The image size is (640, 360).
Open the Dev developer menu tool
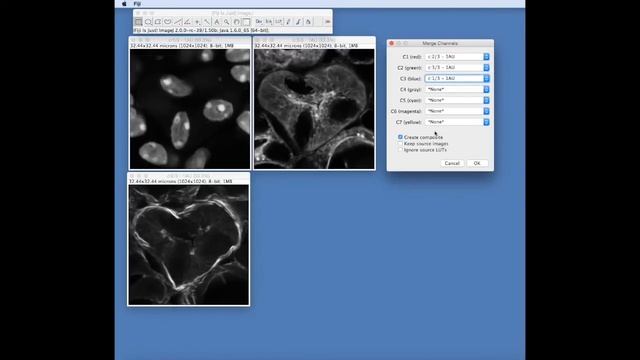(x=259, y=22)
